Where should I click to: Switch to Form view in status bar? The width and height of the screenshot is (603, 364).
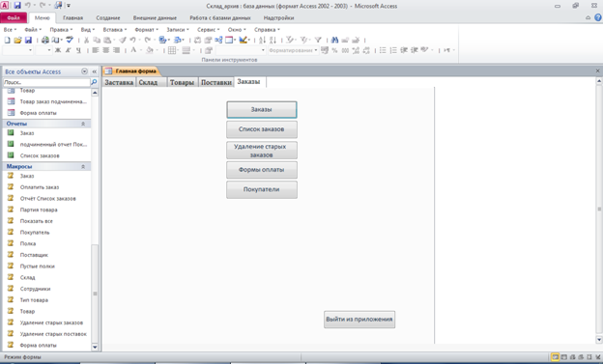555,357
